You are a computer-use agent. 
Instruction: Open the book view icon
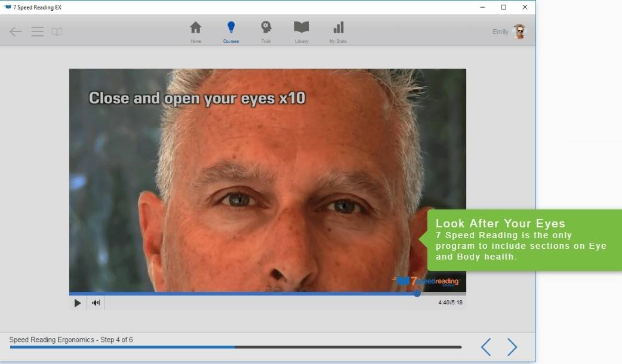[x=57, y=32]
